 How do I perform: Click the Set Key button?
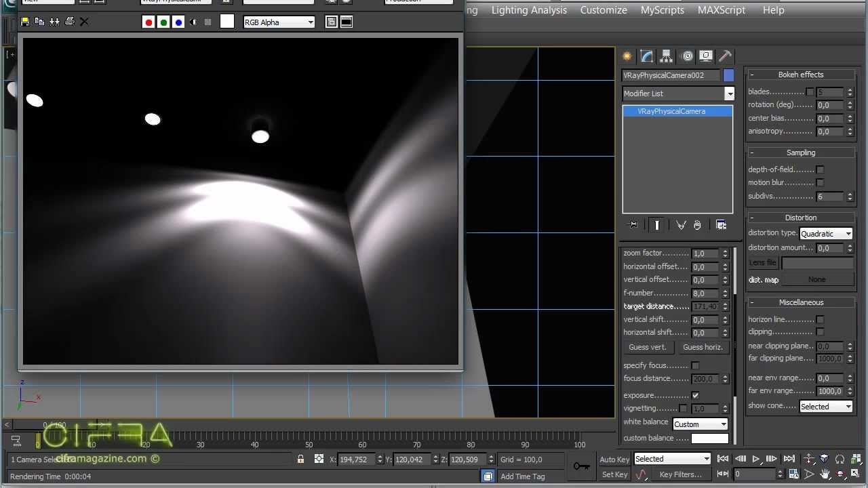point(614,474)
